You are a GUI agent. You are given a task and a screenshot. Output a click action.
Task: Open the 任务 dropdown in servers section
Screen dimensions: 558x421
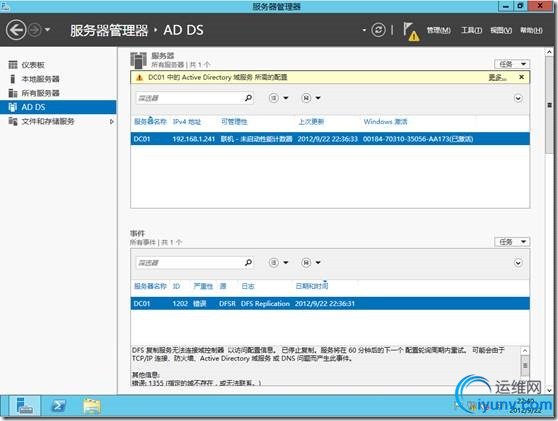point(512,64)
